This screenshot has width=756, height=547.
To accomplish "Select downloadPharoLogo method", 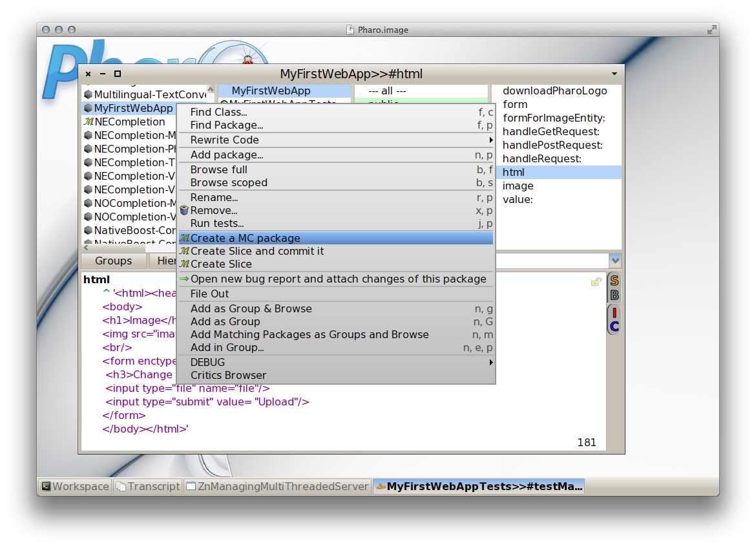I will coord(558,91).
